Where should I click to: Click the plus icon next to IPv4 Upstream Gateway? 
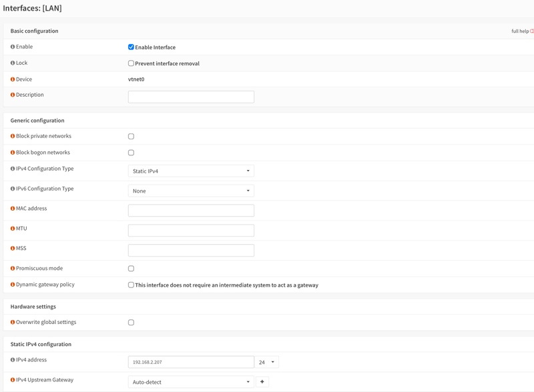(262, 382)
